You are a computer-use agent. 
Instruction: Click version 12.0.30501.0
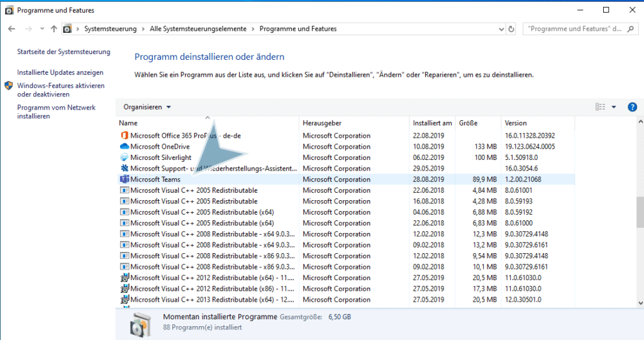pos(523,300)
